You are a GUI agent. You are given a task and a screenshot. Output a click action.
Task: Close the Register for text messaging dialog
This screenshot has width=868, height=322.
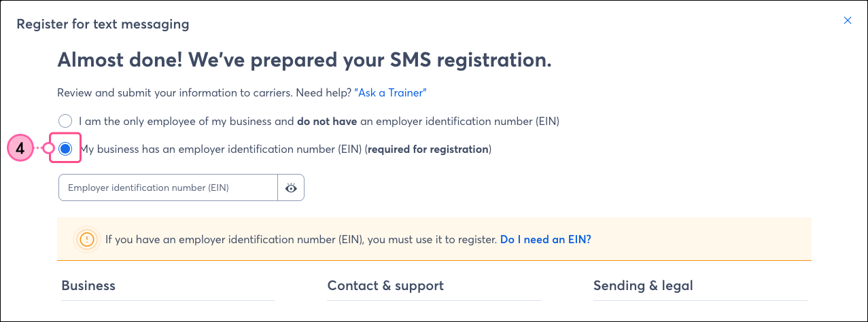coord(848,20)
